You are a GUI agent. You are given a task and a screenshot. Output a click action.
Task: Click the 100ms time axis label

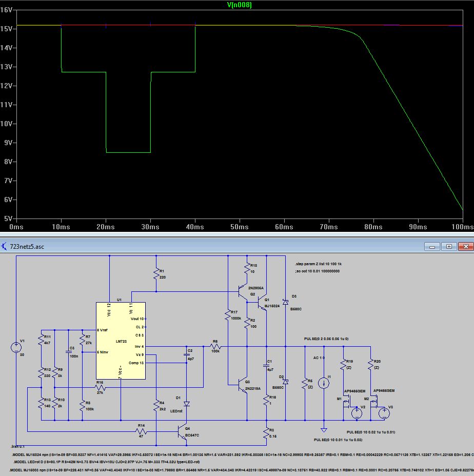click(x=463, y=227)
